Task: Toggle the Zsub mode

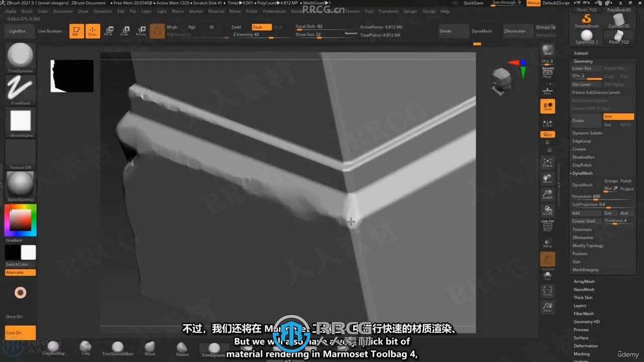Action: (261, 27)
